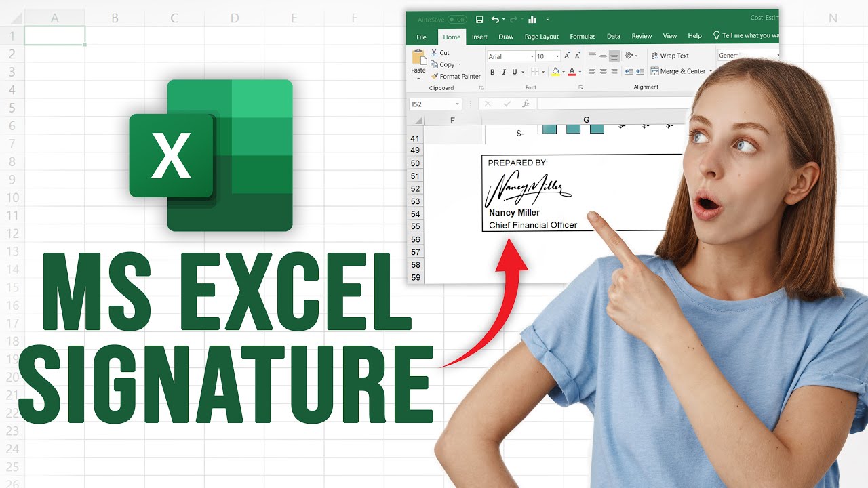This screenshot has width=868, height=488.
Task: Click the center text icon
Action: pyautogui.click(x=603, y=71)
